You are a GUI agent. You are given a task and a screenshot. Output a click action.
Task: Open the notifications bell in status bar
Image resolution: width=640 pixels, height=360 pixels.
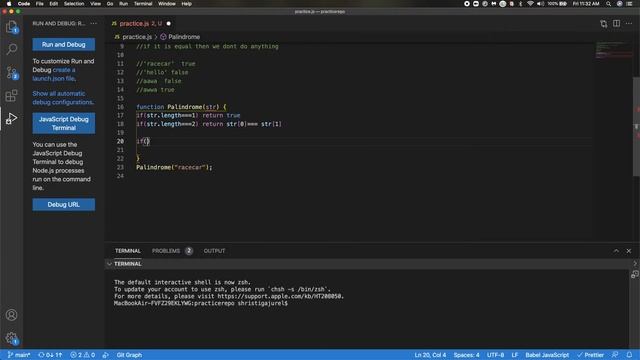coord(629,355)
